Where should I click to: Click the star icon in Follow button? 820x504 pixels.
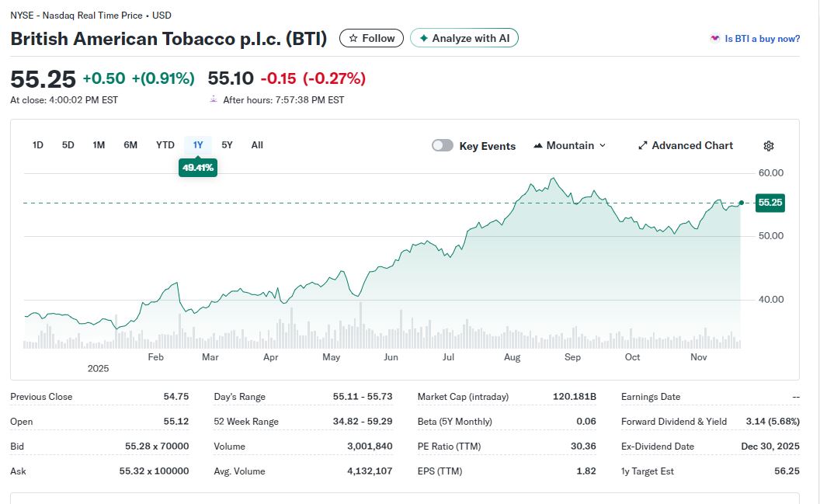point(353,38)
